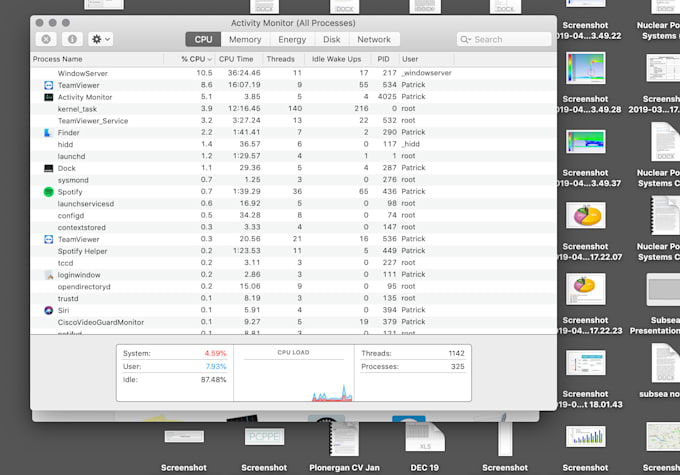Switch to the CPU tab
The image size is (680, 475).
coord(203,39)
